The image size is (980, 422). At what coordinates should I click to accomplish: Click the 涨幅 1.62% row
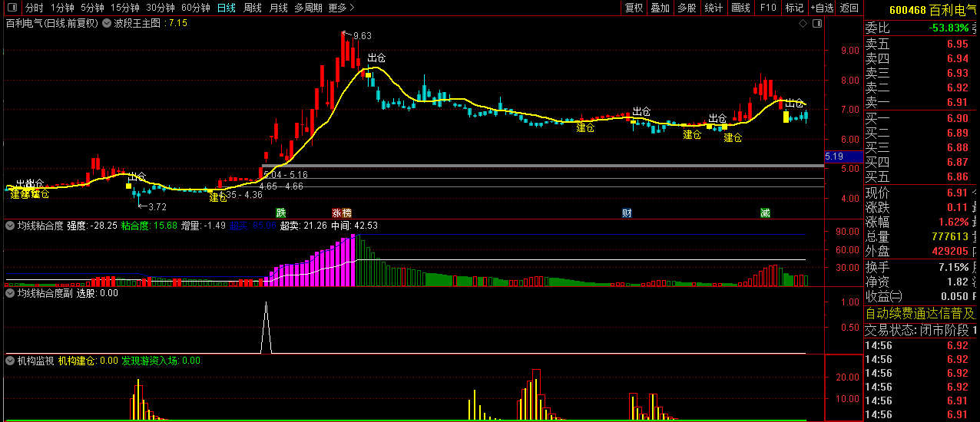[922, 222]
